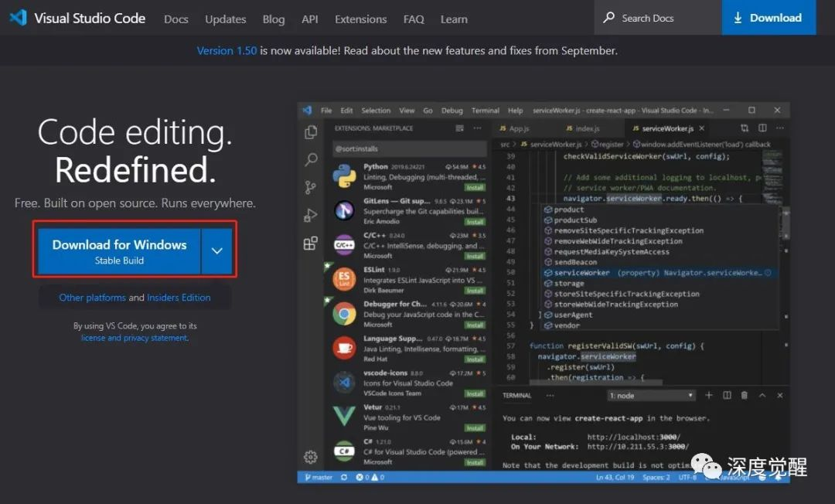Add a new terminal with plus icon
The width and height of the screenshot is (835, 504).
(709, 396)
